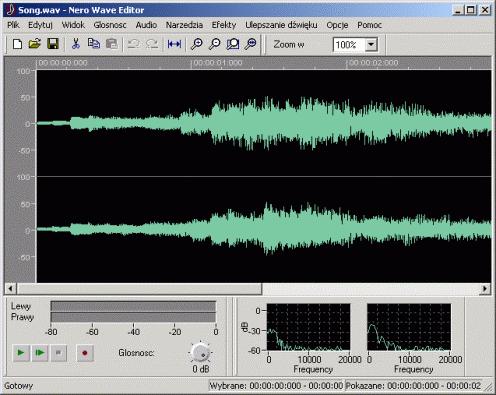The image size is (496, 395).
Task: Open the Zoom percentage dropdown arrow
Action: (371, 44)
